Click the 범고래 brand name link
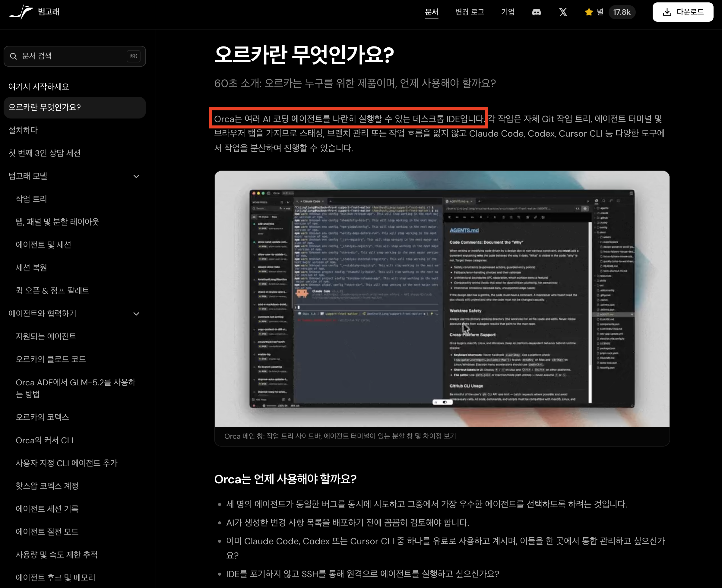This screenshot has width=722, height=588. [x=49, y=12]
